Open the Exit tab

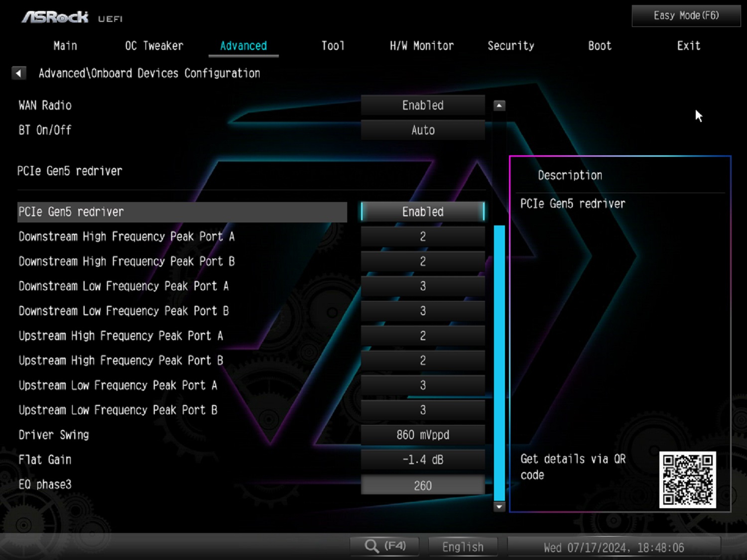(689, 46)
